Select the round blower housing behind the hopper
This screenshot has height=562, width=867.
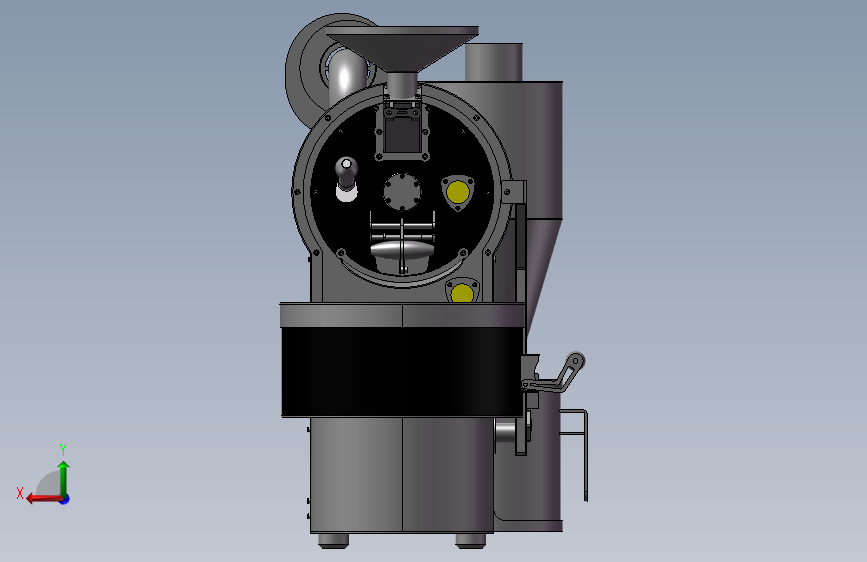click(310, 69)
